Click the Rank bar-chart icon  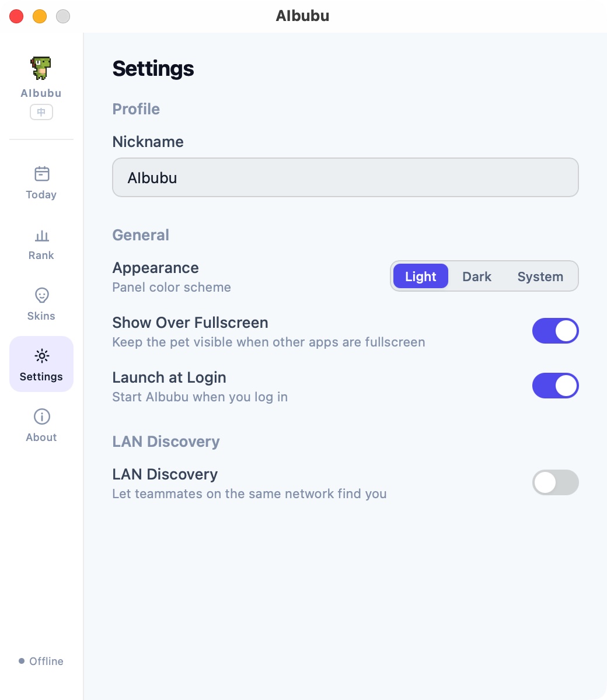pyautogui.click(x=41, y=236)
